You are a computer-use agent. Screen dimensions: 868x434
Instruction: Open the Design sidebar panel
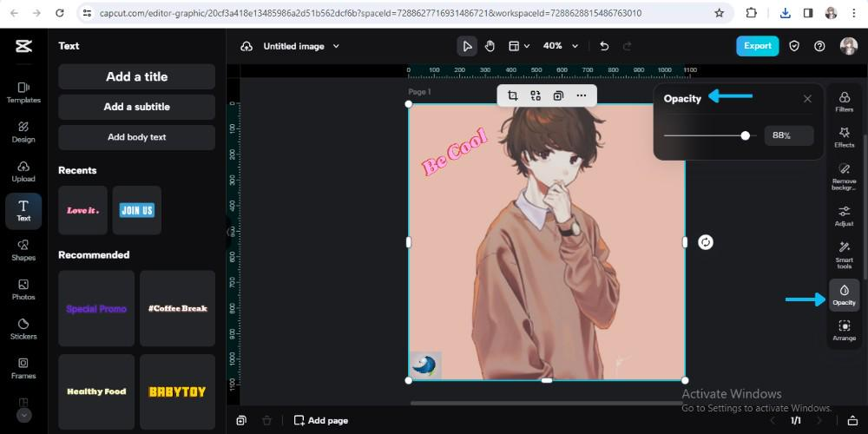tap(23, 132)
